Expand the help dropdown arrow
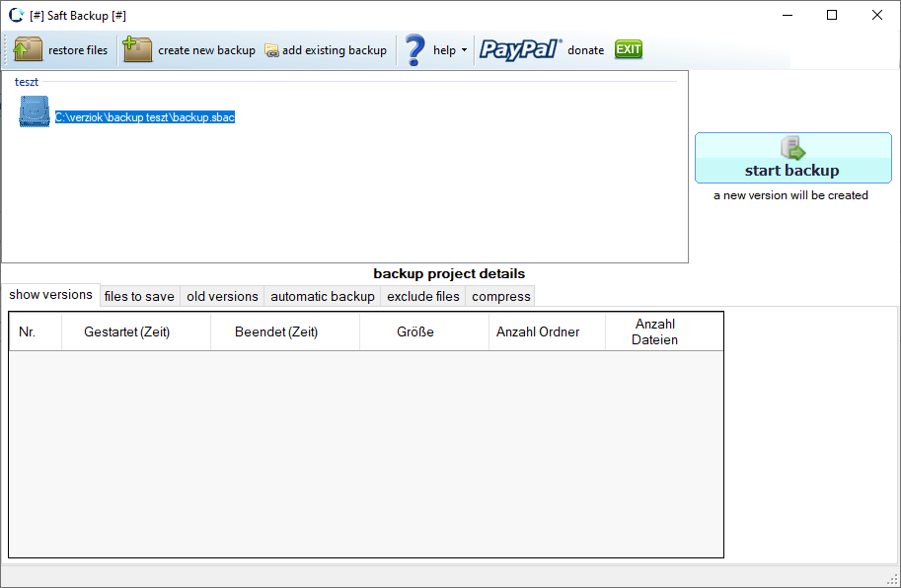This screenshot has height=588, width=901. [464, 50]
